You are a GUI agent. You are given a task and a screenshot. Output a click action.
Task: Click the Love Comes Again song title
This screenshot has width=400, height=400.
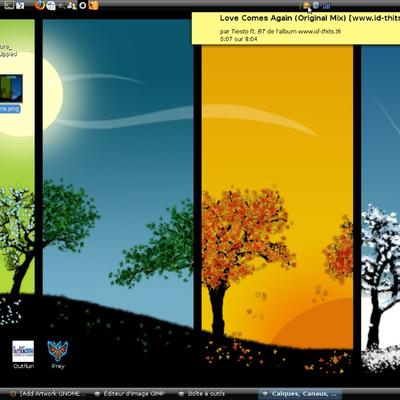(x=310, y=18)
